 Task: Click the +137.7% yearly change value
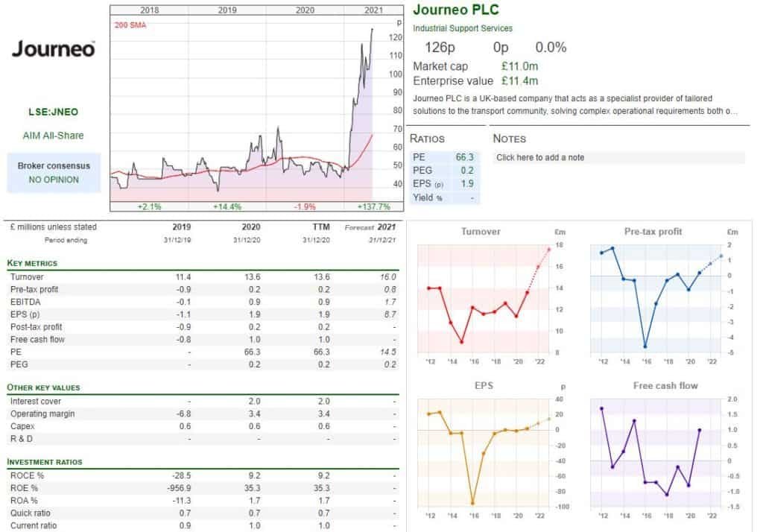coord(374,206)
